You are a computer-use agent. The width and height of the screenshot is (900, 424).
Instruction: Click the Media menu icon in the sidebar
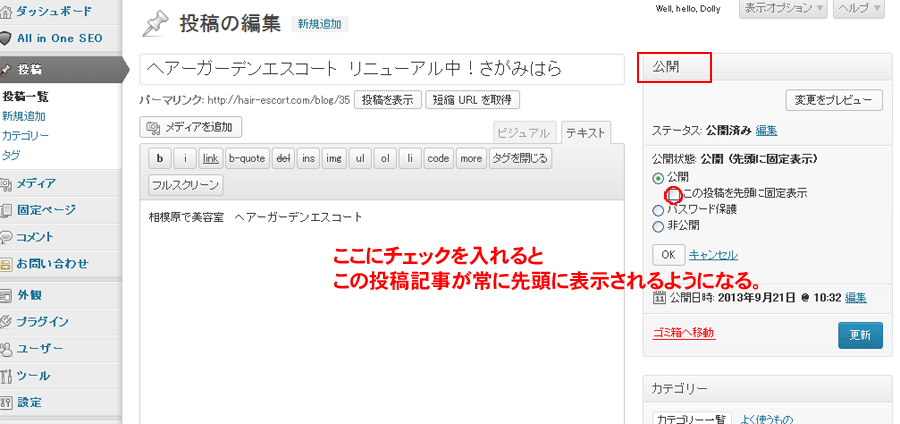coord(6,183)
